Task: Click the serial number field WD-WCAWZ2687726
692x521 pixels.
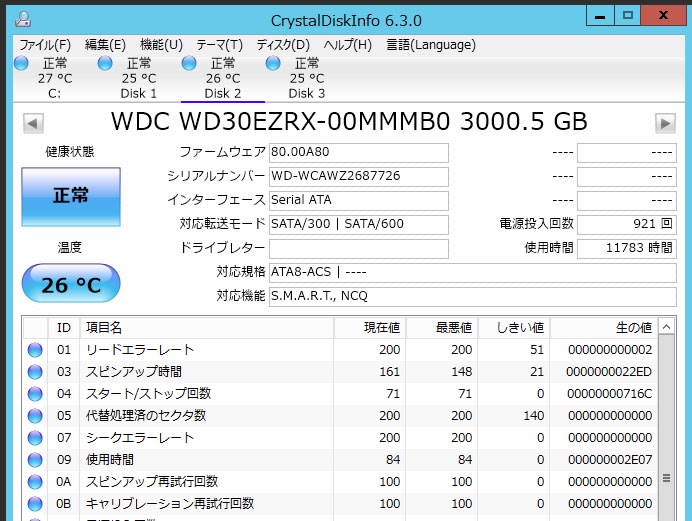Action: tap(359, 176)
